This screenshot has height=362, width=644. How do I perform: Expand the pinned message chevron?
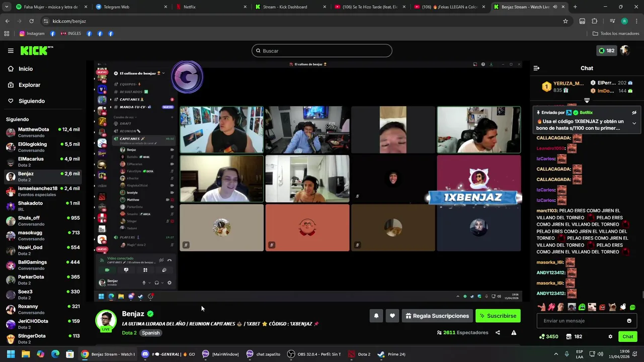[634, 123]
